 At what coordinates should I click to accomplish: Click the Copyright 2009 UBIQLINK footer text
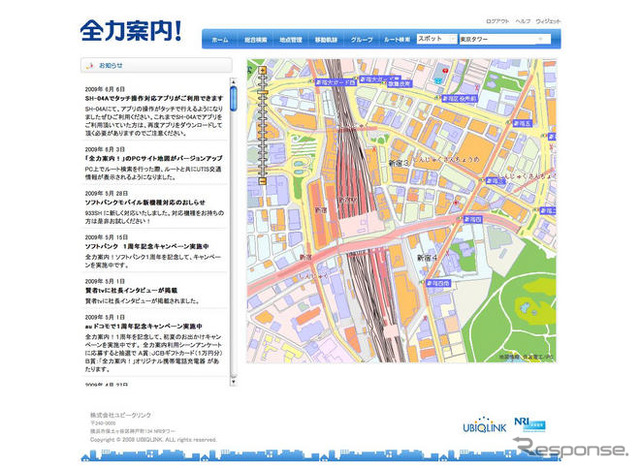click(153, 440)
